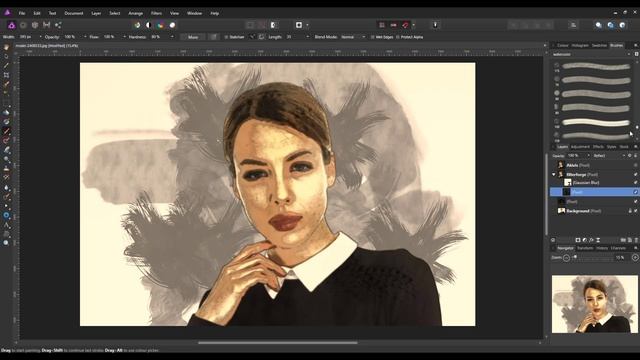640x360 pixels.
Task: Open the Filters menu
Action: (156, 13)
